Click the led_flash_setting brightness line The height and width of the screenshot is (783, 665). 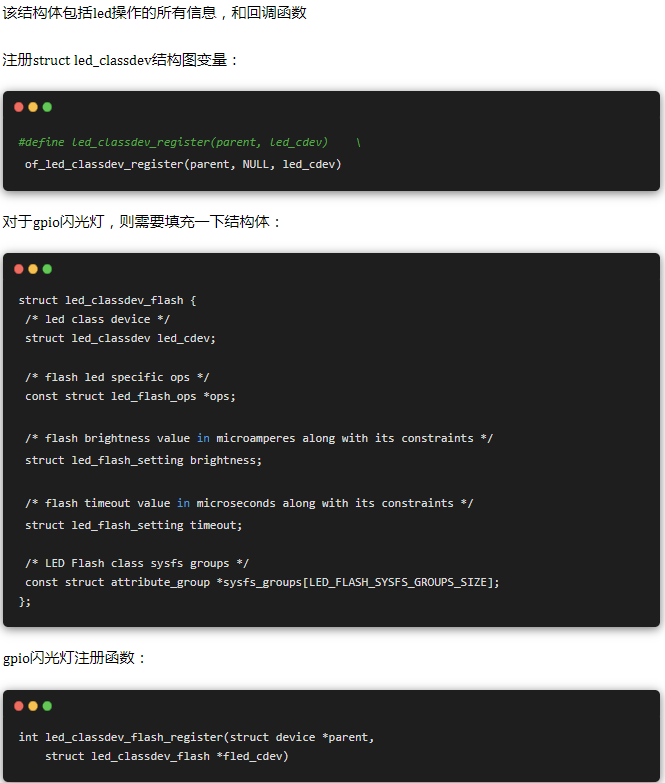(x=143, y=460)
